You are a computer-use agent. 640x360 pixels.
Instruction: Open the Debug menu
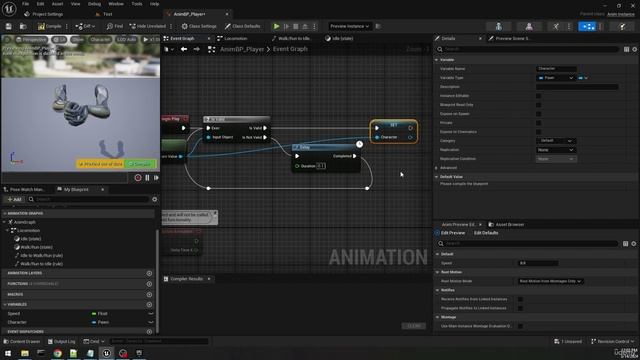pyautogui.click(x=94, y=4)
